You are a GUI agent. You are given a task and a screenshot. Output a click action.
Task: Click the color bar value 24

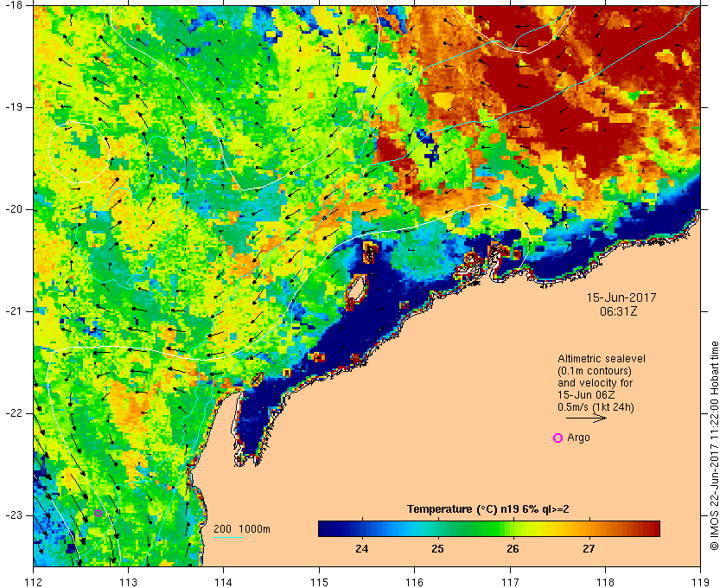coord(361,548)
